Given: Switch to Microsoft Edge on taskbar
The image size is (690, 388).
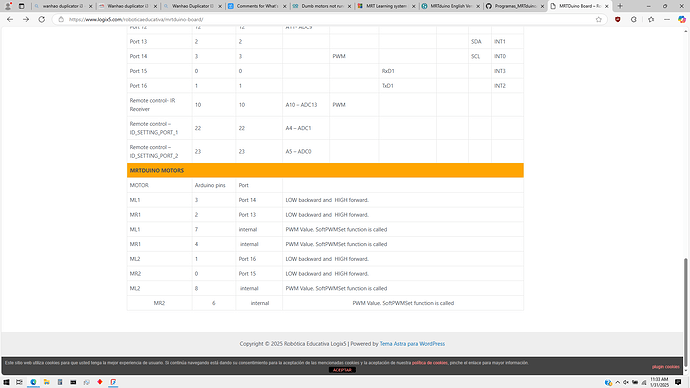Looking at the screenshot, I should coord(33,382).
